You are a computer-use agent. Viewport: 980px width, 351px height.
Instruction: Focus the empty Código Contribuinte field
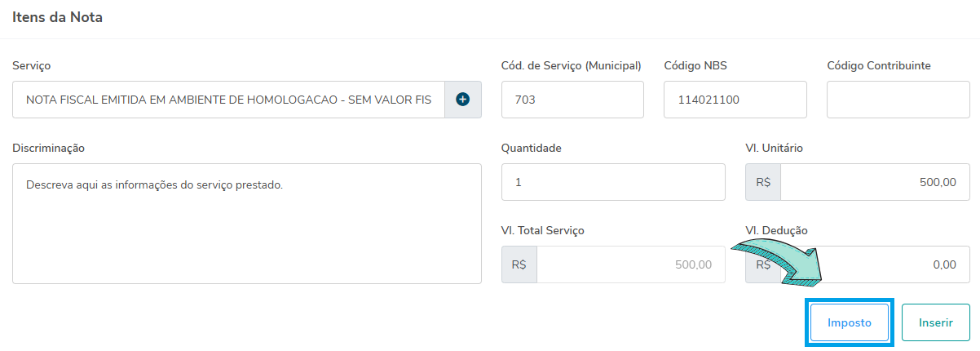(x=898, y=100)
